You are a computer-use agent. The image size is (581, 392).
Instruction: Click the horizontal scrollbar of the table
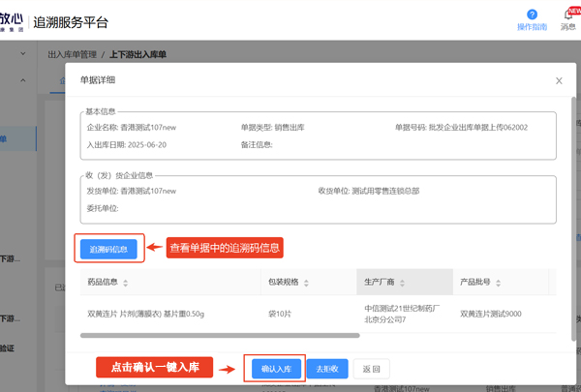(x=220, y=335)
